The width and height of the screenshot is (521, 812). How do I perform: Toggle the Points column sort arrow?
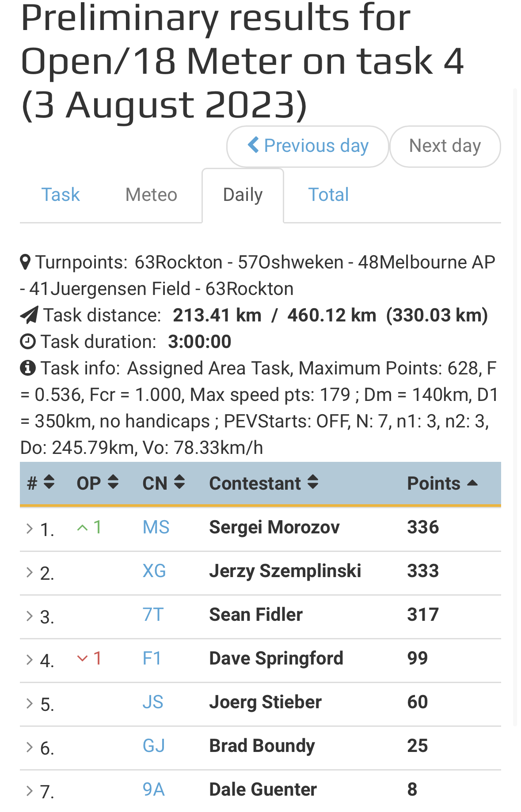click(x=472, y=483)
